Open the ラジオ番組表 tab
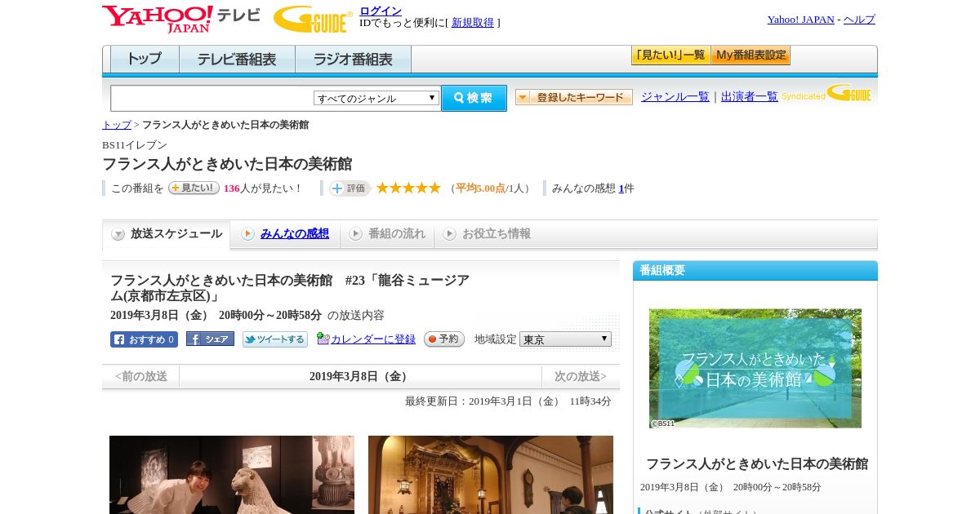980x514 pixels. 353,60
